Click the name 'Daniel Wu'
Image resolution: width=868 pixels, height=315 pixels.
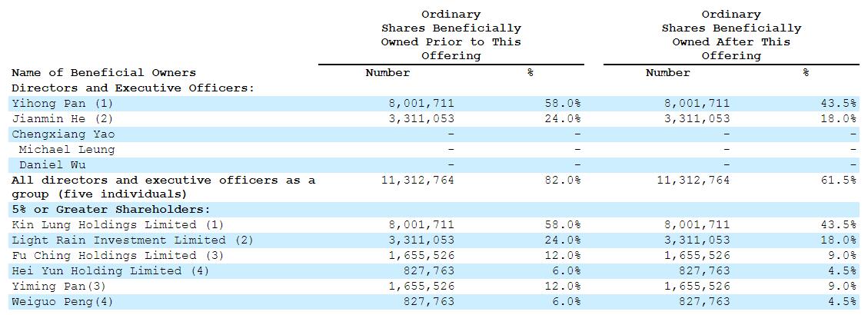(52, 165)
